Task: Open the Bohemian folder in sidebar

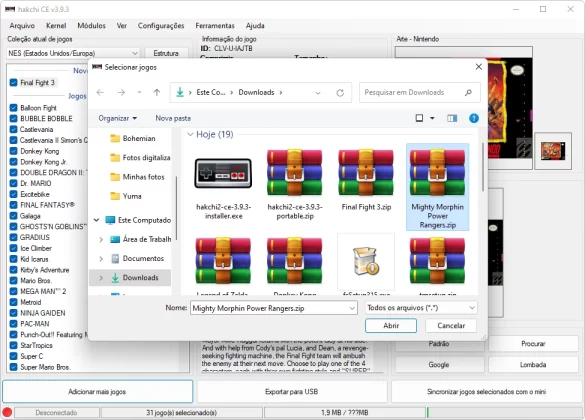Action: coord(133,138)
